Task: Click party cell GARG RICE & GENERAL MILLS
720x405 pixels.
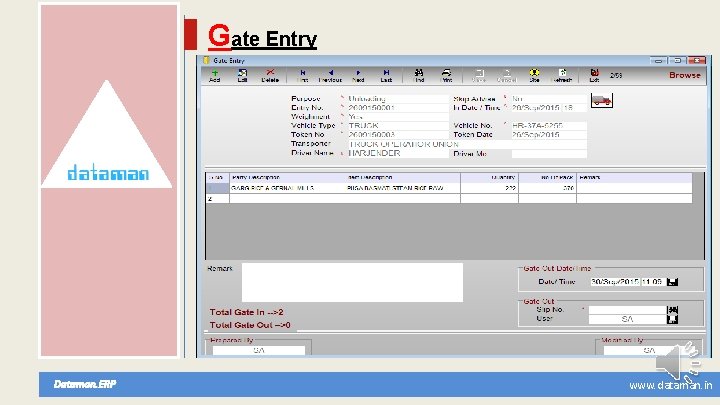Action: pos(287,188)
